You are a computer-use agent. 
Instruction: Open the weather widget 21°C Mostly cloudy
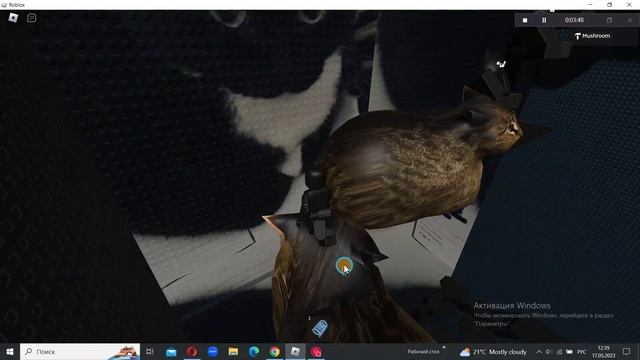[x=493, y=352]
